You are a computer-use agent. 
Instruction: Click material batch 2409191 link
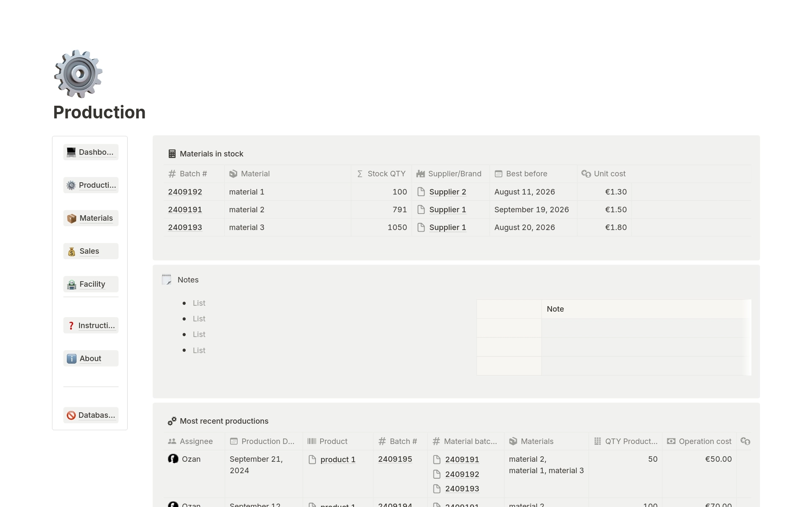(462, 458)
